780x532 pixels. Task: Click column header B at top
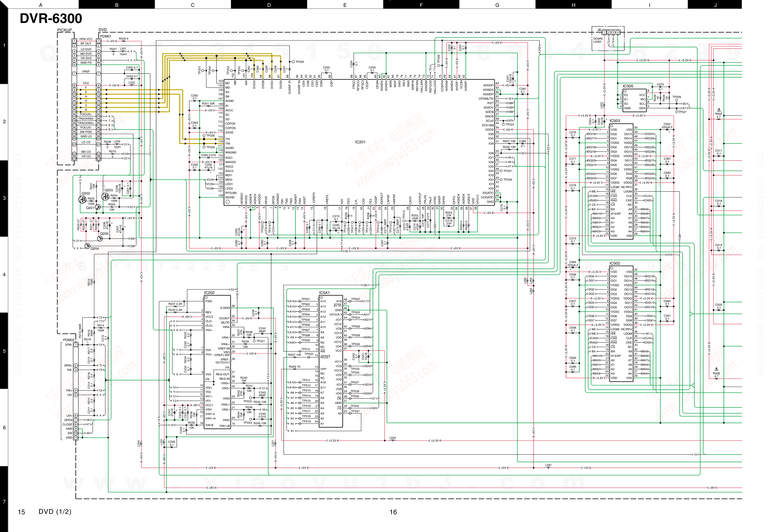pyautogui.click(x=116, y=5)
